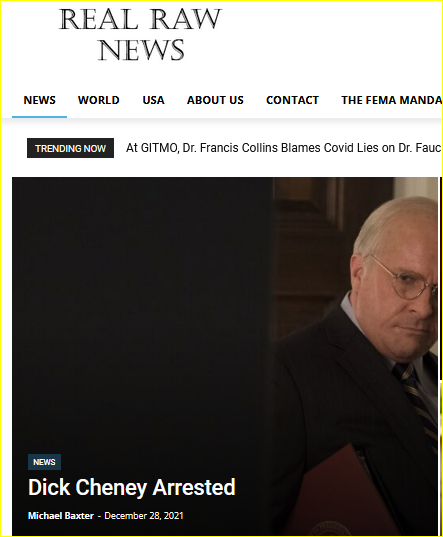The image size is (443, 537).
Task: Select the USA menu item
Action: coord(153,100)
